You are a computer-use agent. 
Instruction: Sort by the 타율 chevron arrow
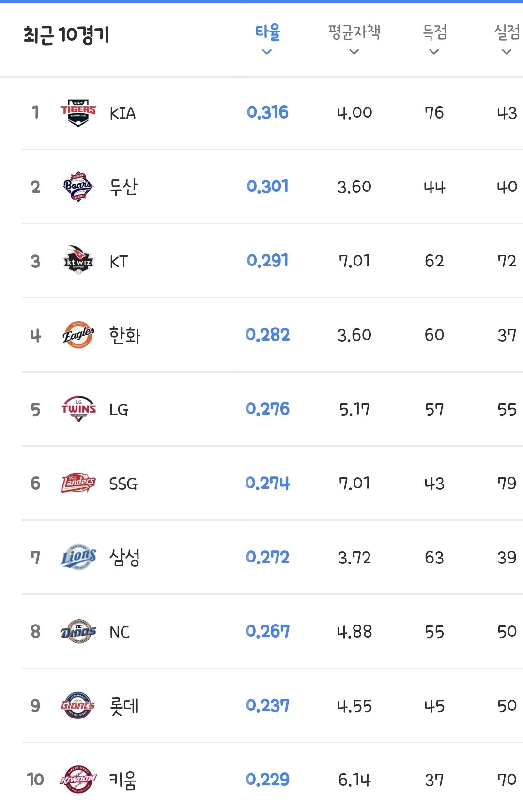(267, 52)
